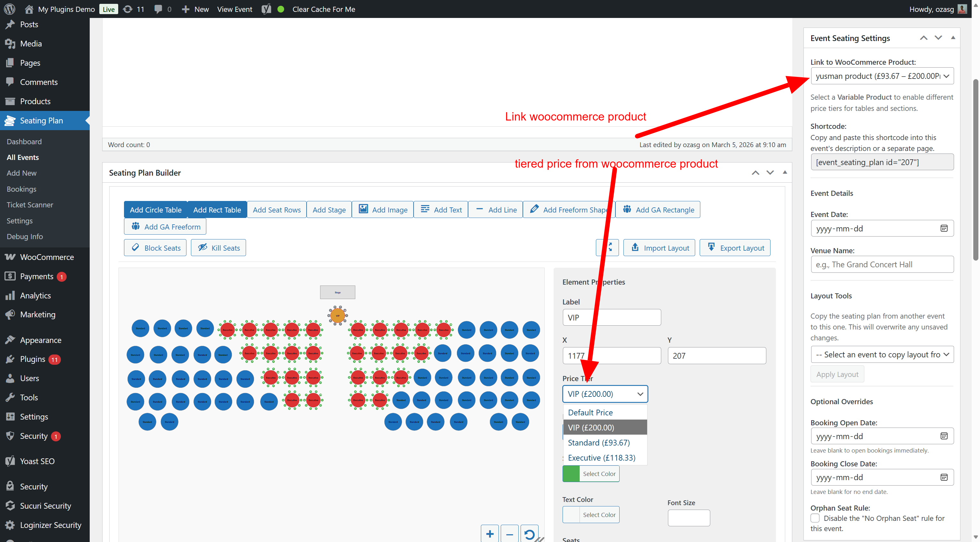Open the Link to WooCommerce Product dropdown
Image resolution: width=980 pixels, height=542 pixels.
tap(882, 76)
